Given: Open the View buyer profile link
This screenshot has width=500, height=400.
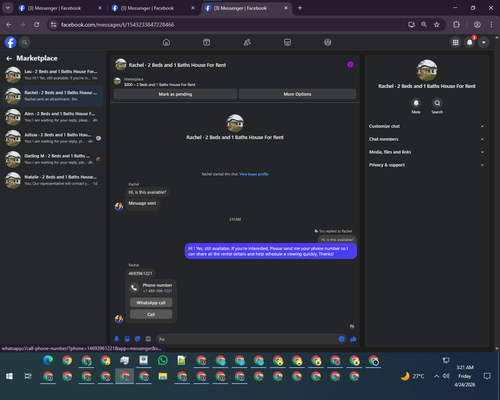Looking at the screenshot, I should coord(254,174).
